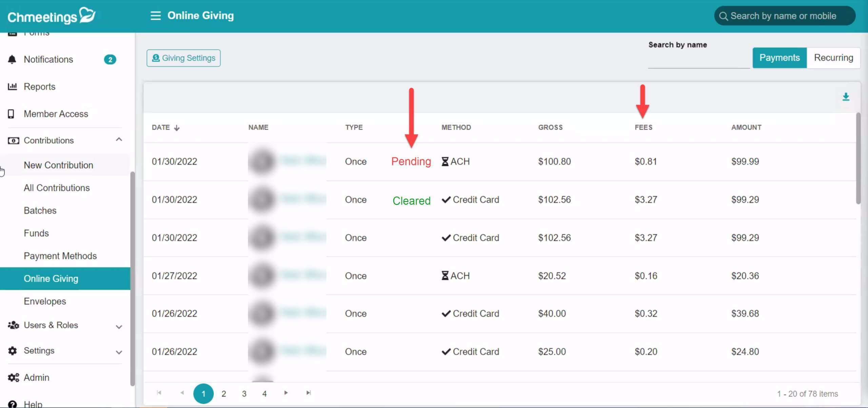Click the search magnifier icon in header
Screen dimensions: 868x408
723,16
